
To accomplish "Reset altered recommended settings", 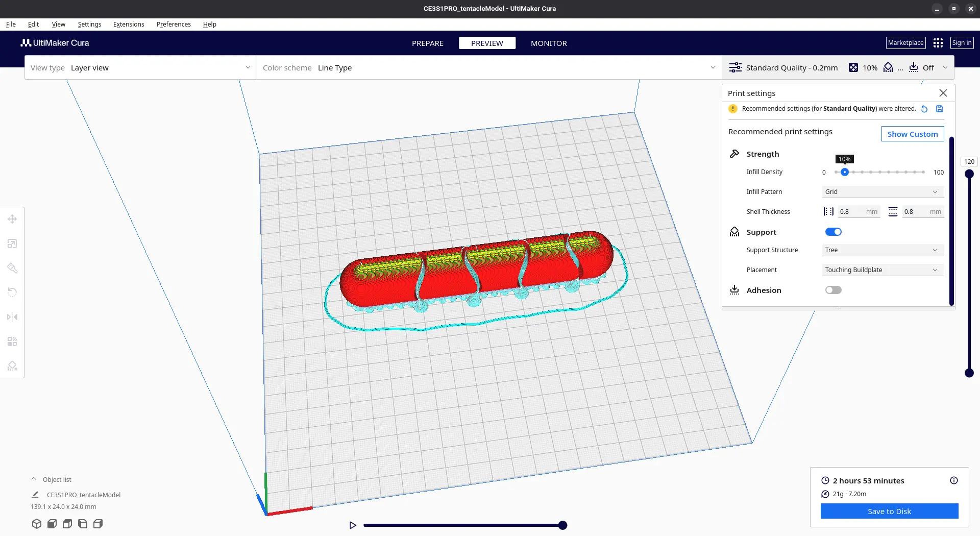I will point(924,109).
